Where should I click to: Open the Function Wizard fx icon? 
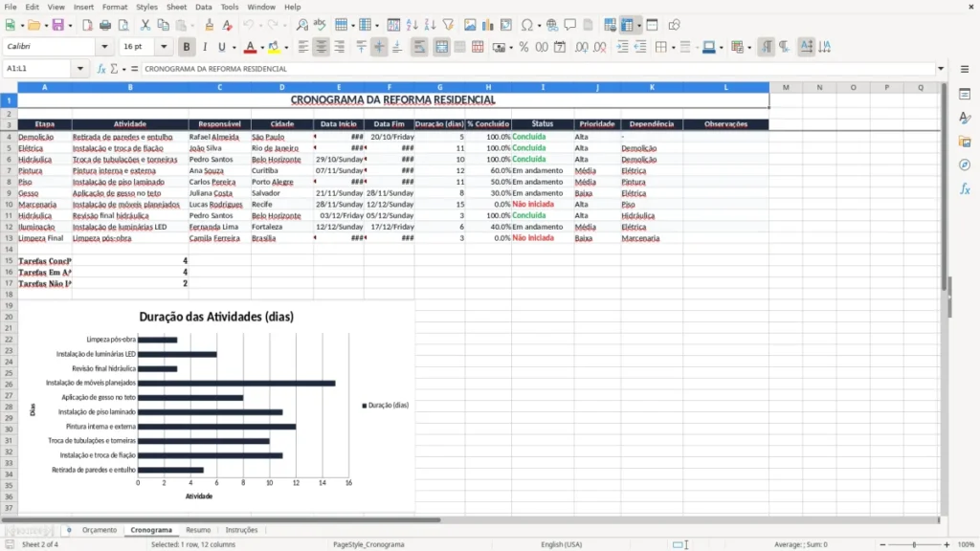click(x=101, y=69)
